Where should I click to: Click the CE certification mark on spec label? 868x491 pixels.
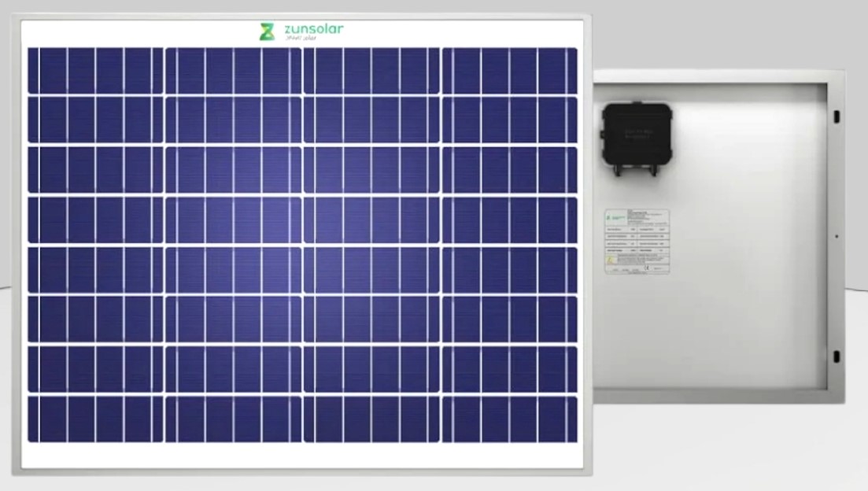click(646, 268)
